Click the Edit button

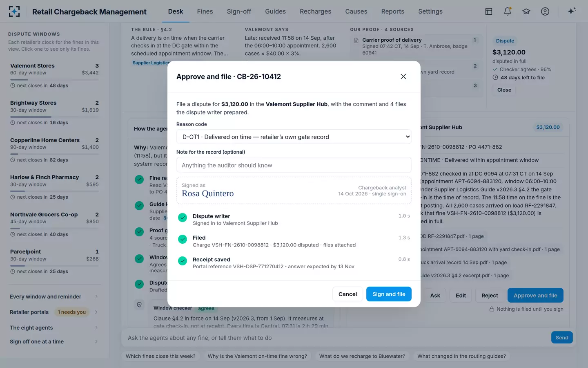461,295
